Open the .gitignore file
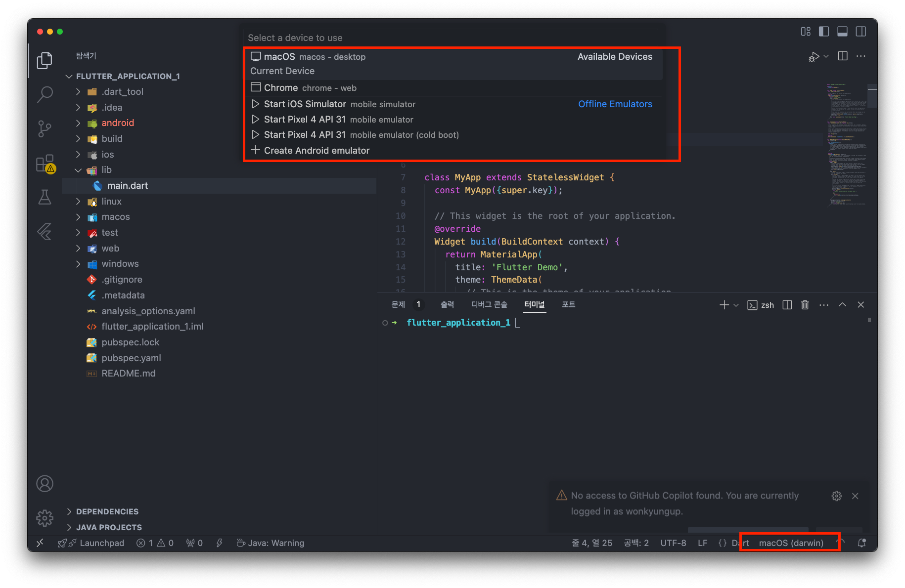This screenshot has height=588, width=905. coord(122,280)
